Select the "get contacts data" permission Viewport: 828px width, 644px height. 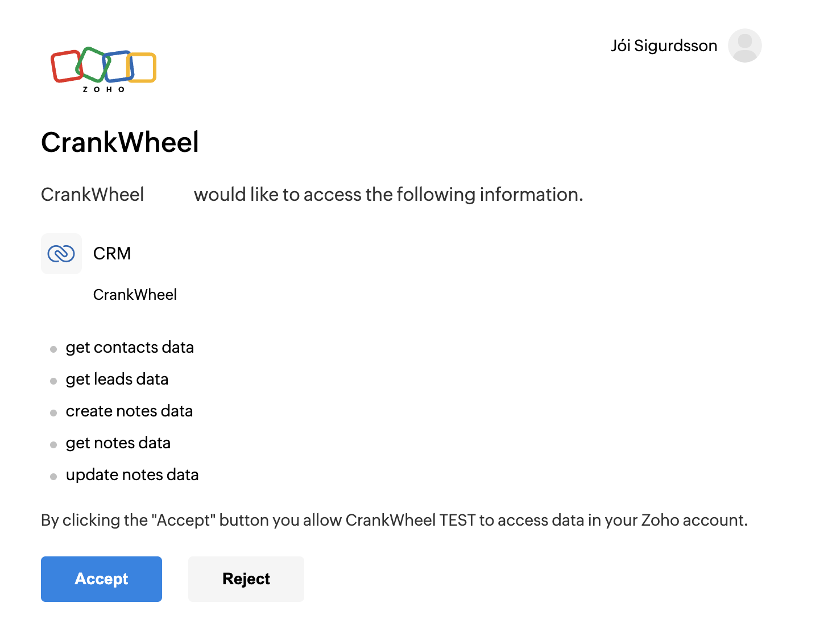click(x=130, y=347)
